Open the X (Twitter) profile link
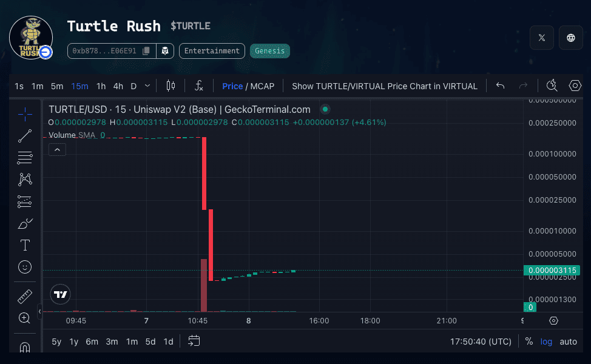Screen dimensions: 591x364 pos(541,38)
